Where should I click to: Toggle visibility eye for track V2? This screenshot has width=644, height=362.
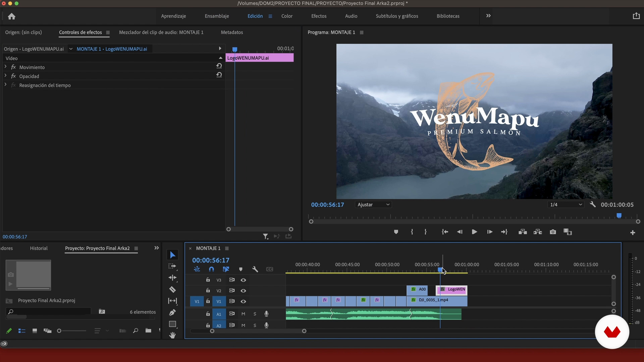[x=244, y=291]
